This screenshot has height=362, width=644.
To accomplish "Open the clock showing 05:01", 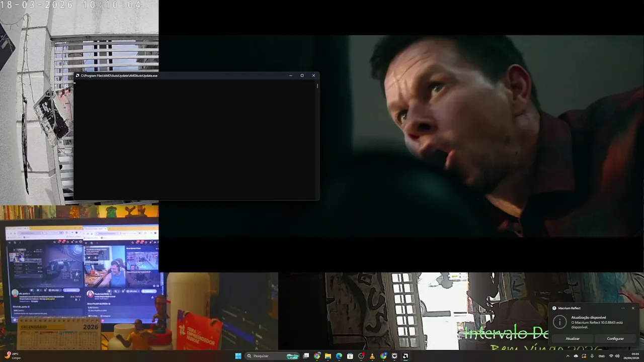I will coord(631,356).
